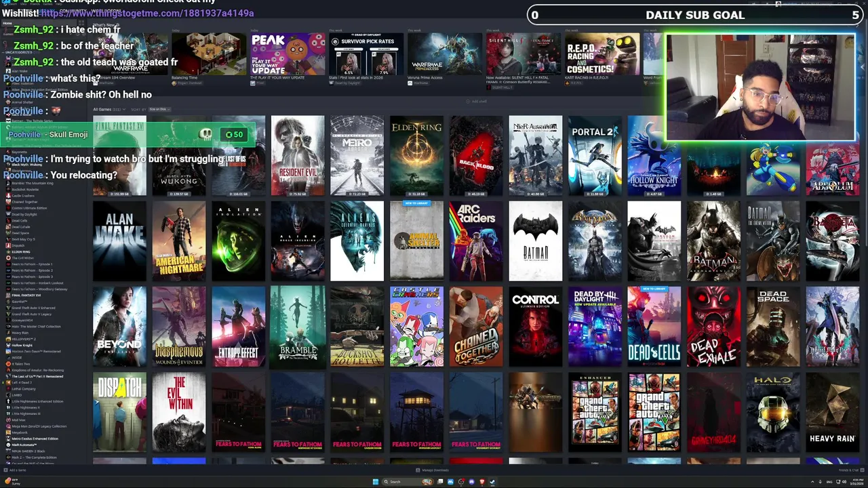The width and height of the screenshot is (868, 488).
Task: Click the It Takes Two icon in sidebar
Action: [8, 364]
